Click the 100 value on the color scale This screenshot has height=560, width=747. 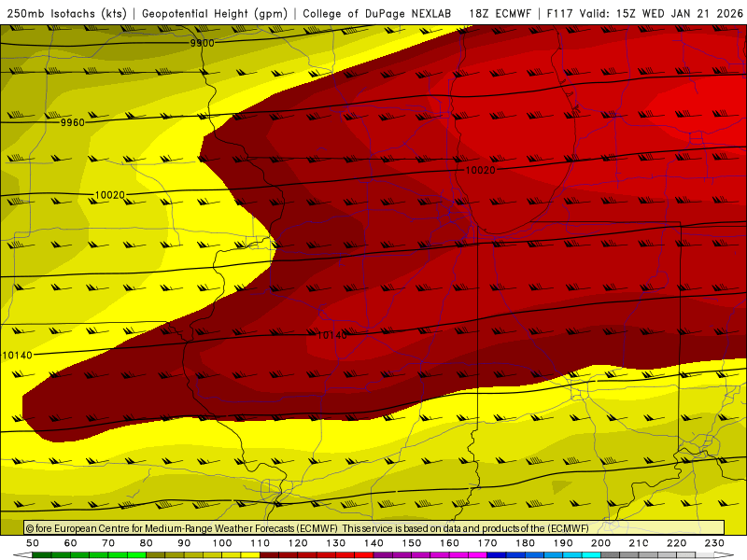click(x=222, y=543)
